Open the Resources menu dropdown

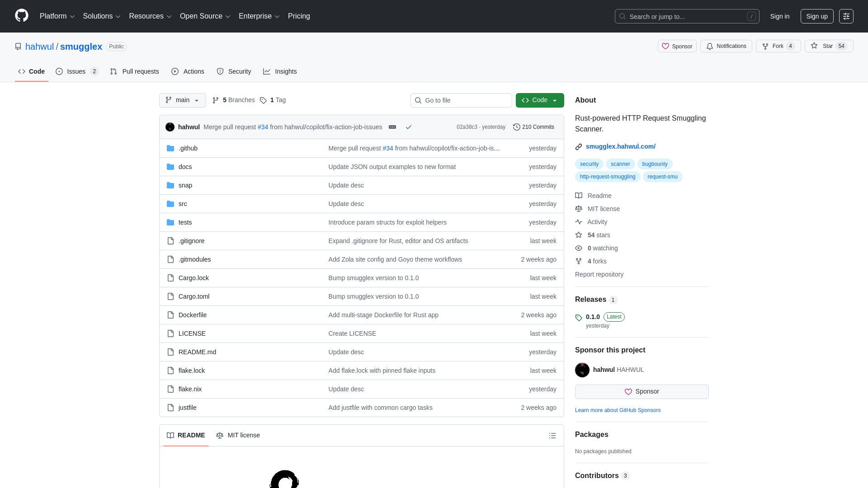(x=150, y=16)
